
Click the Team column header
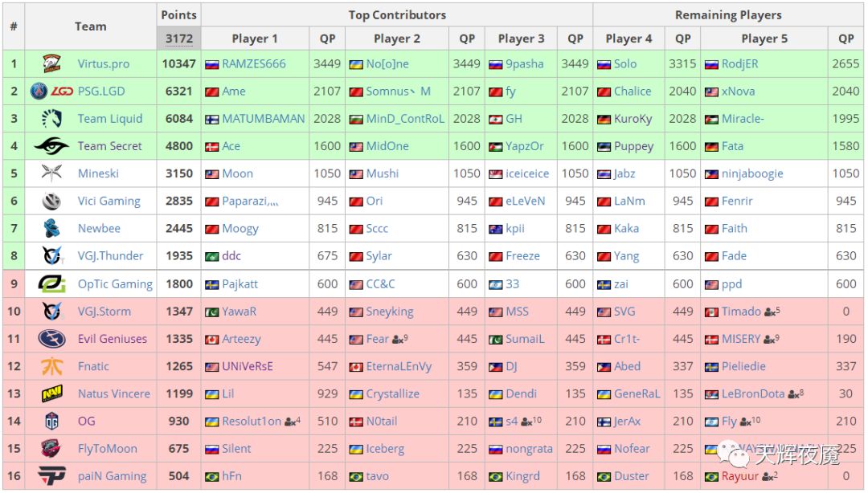[x=90, y=26]
